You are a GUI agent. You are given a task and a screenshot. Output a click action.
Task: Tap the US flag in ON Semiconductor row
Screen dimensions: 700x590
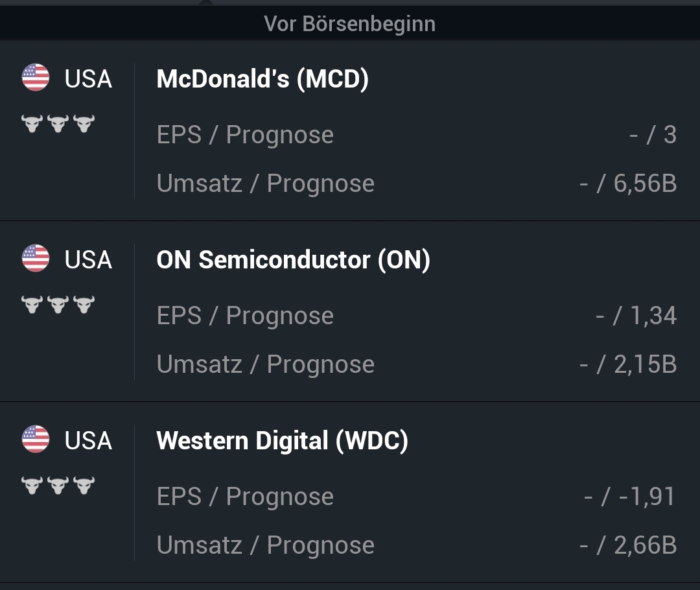coord(36,259)
